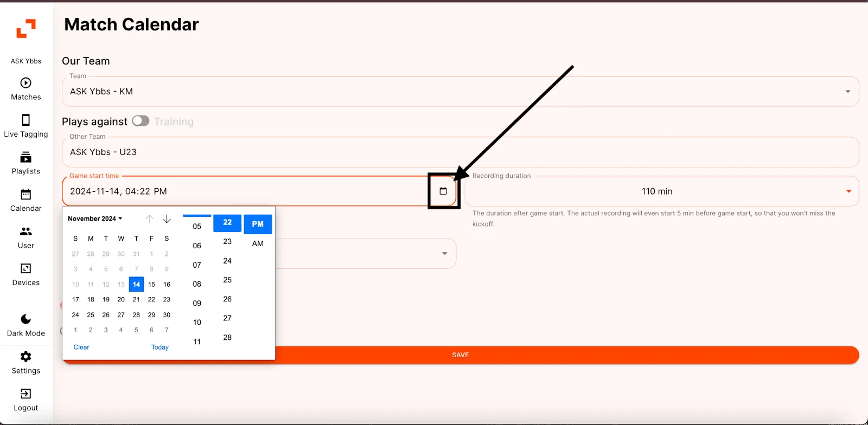Click the ASK Ybbs logo
The height and width of the screenshot is (425, 868).
[x=26, y=29]
